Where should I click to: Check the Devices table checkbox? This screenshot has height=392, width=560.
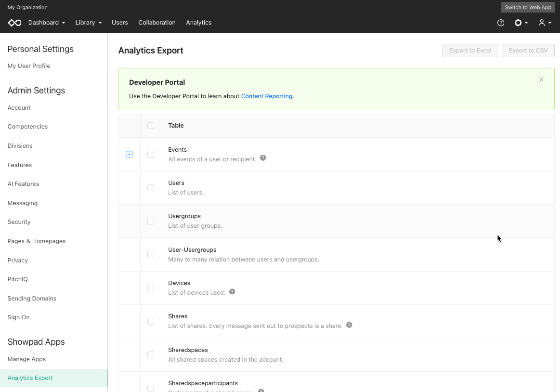click(x=151, y=288)
